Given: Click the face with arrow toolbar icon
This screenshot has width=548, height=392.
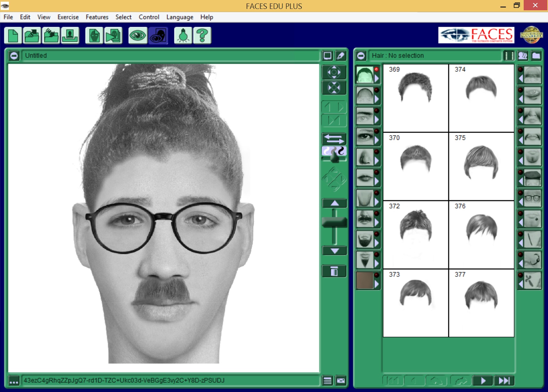Looking at the screenshot, I should 113,36.
